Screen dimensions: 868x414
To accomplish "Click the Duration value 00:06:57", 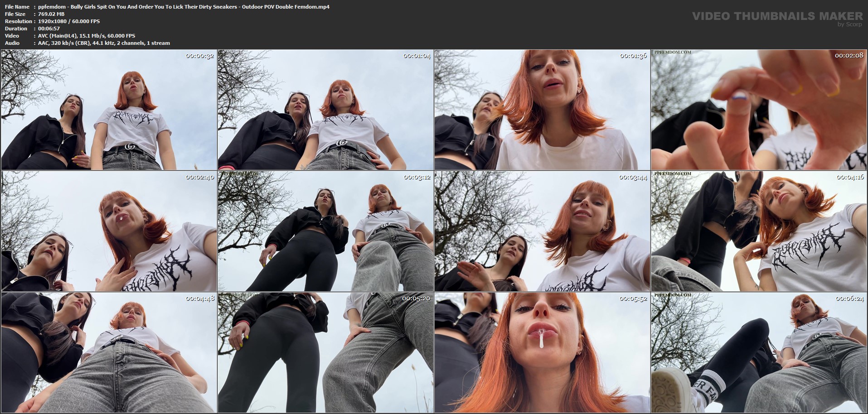I will (x=49, y=29).
